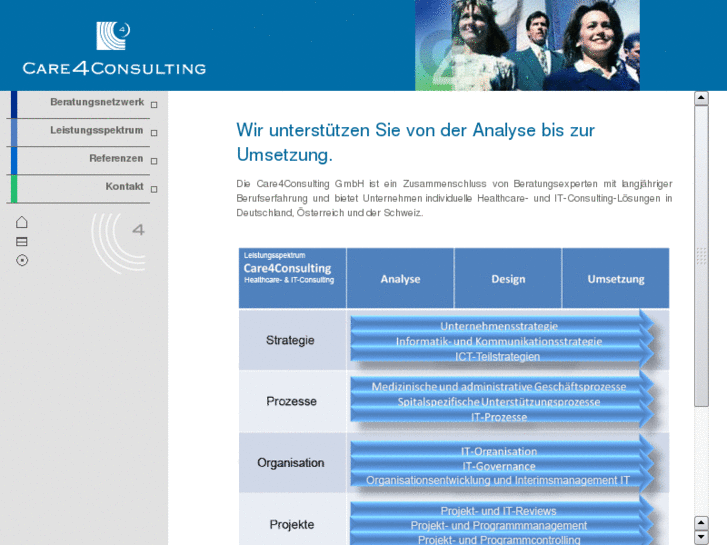Click the sitemap list icon in sidebar
The image size is (727, 545).
(22, 242)
